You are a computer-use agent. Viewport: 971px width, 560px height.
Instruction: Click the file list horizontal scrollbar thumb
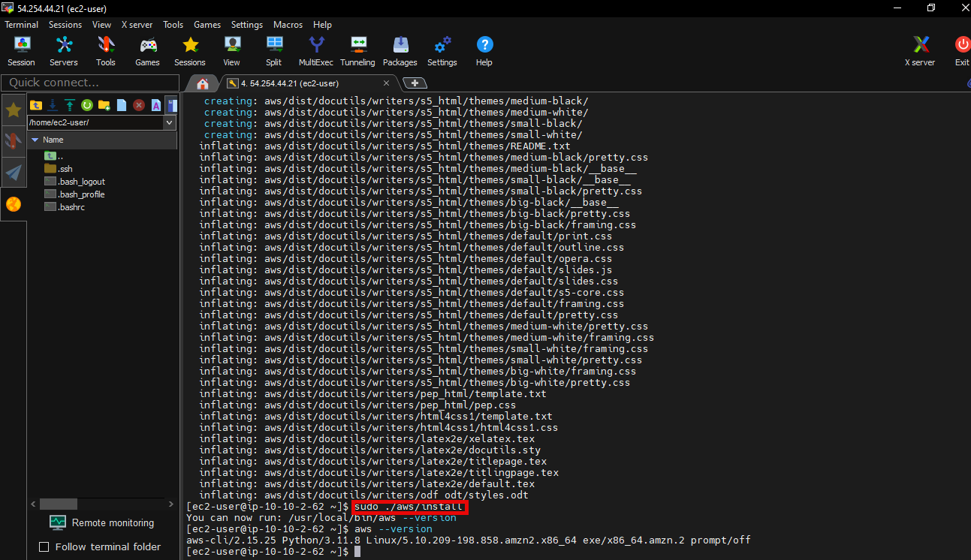[58, 504]
